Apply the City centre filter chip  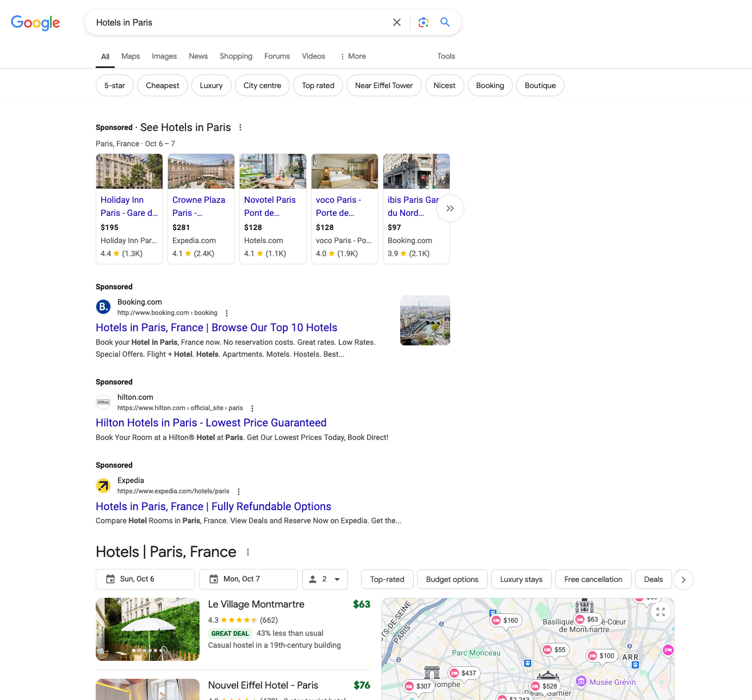(263, 85)
